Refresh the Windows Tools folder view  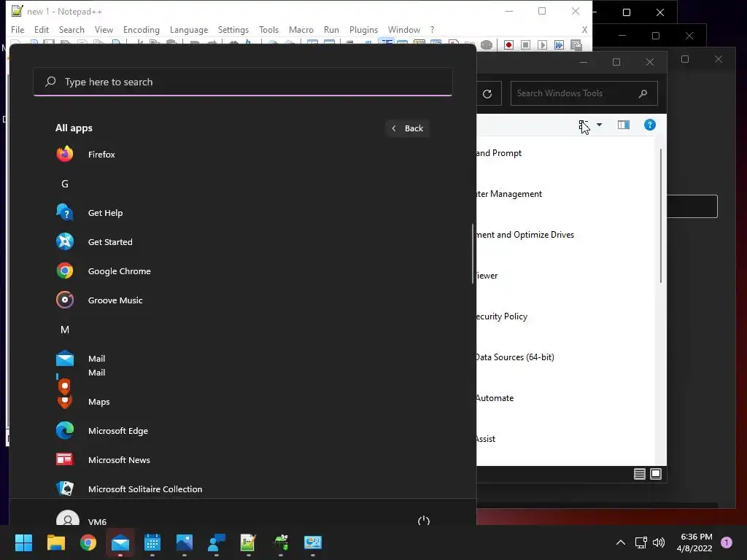[x=487, y=94]
